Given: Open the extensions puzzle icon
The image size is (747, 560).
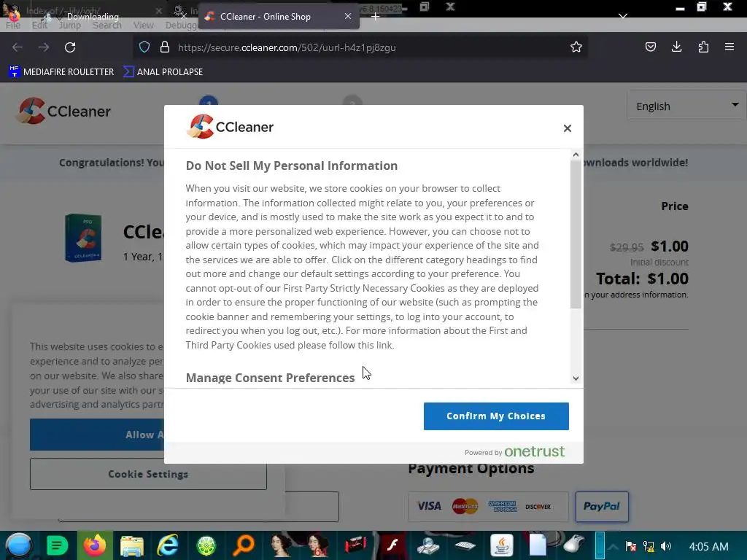Looking at the screenshot, I should 703,47.
